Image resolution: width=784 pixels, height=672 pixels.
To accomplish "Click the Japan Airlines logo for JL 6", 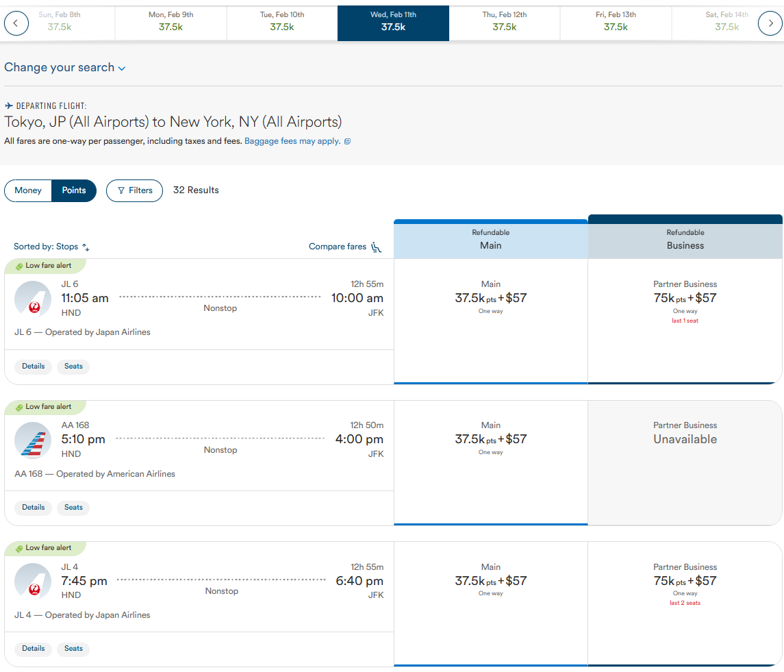I will pyautogui.click(x=33, y=300).
